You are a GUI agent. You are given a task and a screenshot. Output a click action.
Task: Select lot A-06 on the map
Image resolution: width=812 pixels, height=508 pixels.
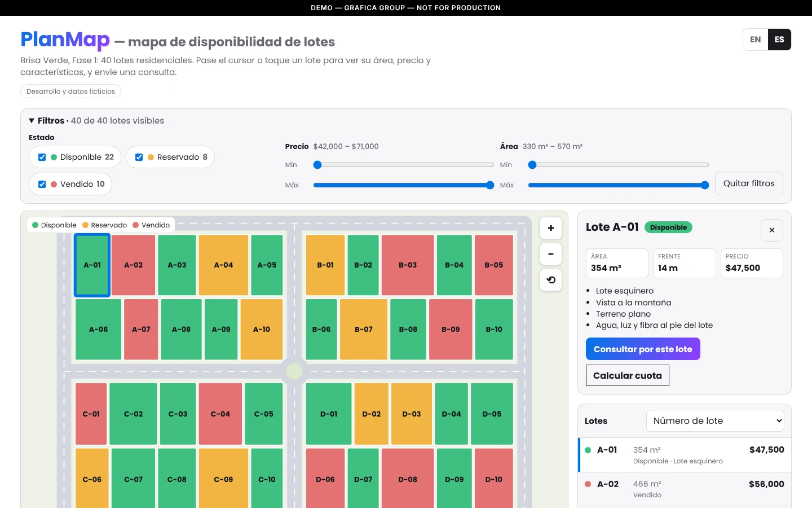[98, 330]
